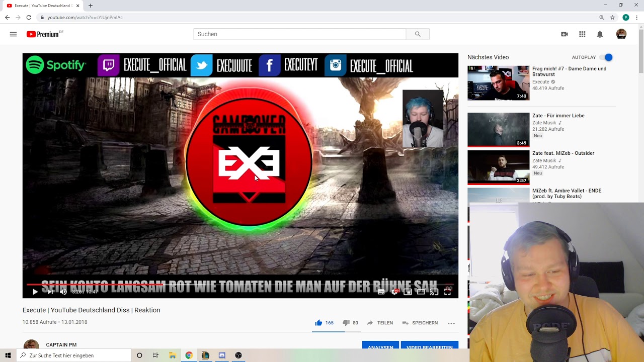
Task: Reload the page
Action: tap(29, 17)
